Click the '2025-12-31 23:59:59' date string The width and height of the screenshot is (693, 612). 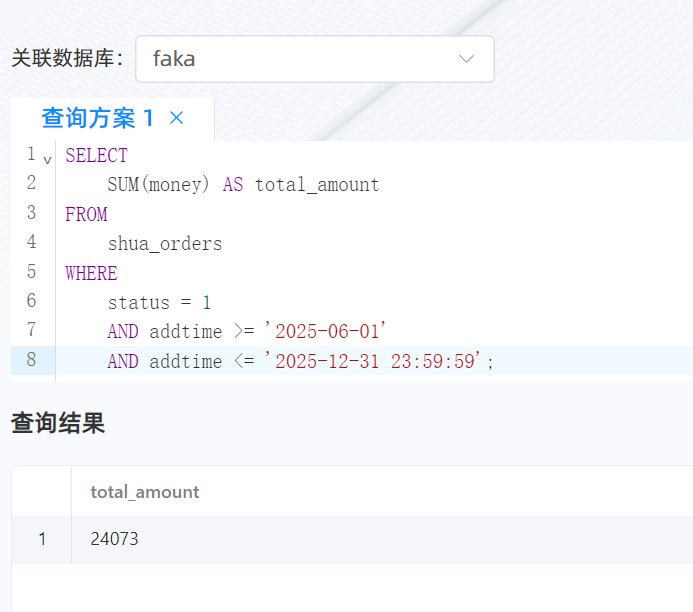point(373,361)
